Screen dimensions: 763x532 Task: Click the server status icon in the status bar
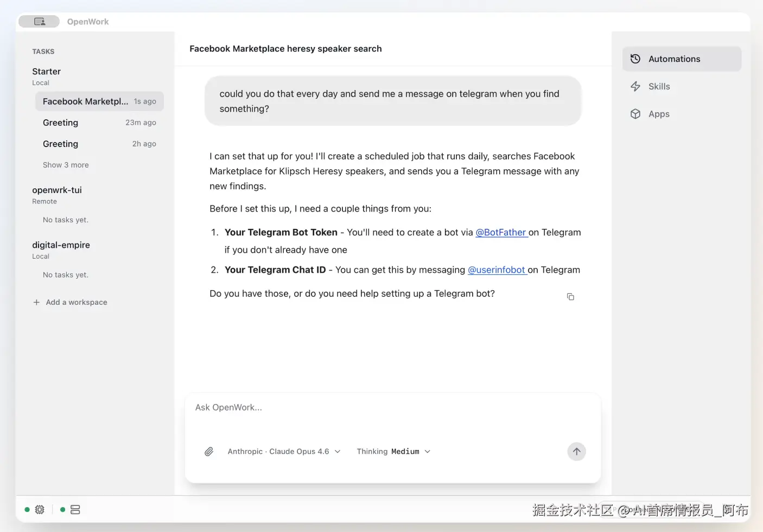tap(75, 510)
